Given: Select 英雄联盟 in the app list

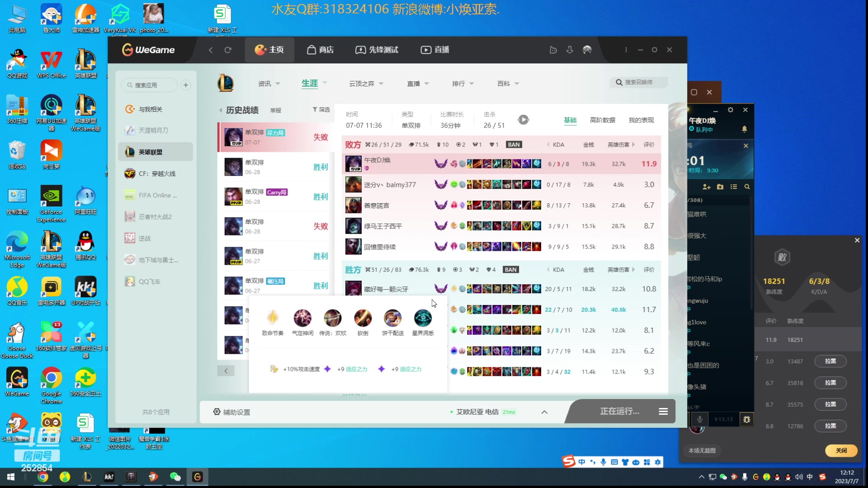Looking at the screenshot, I should coord(156,152).
